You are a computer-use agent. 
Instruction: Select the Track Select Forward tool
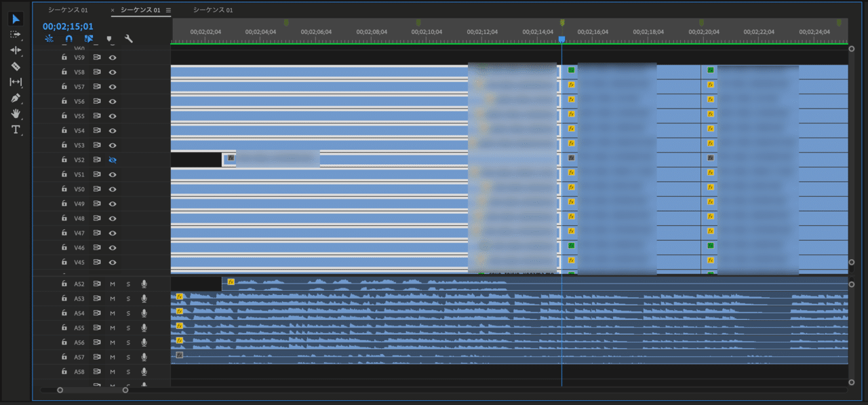16,34
